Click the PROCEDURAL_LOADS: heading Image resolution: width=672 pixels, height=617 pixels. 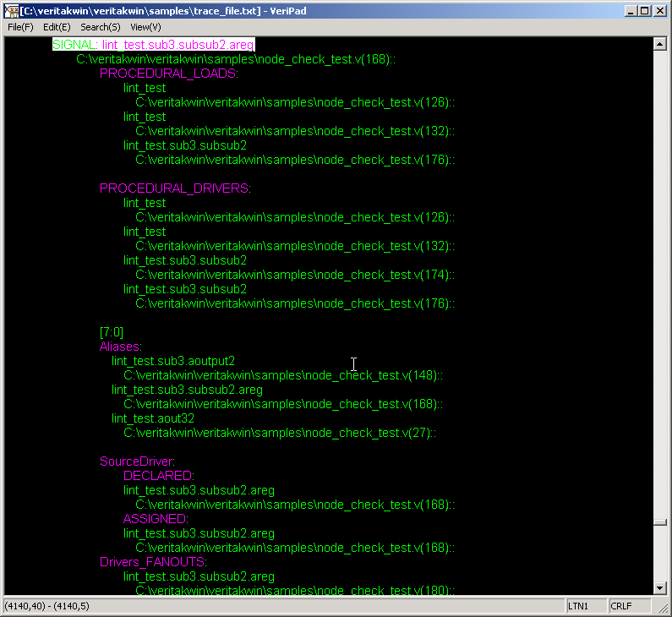coord(169,74)
